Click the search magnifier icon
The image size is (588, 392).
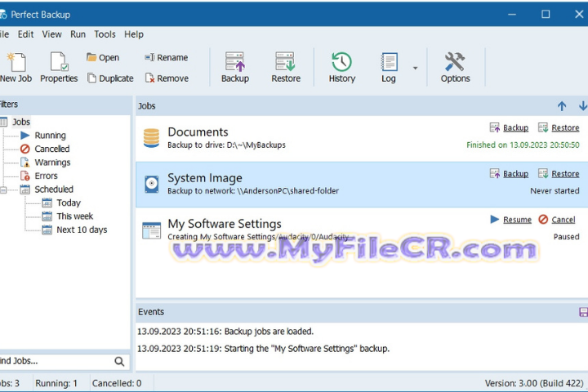(x=119, y=361)
